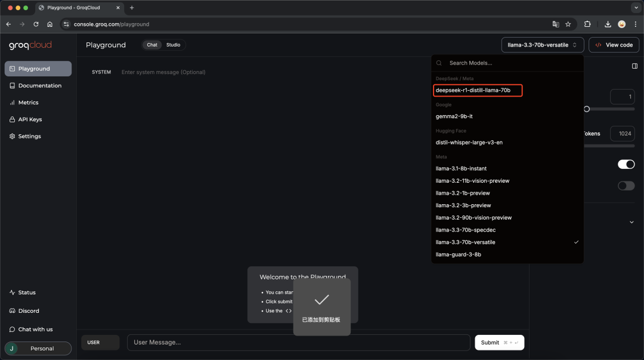Open the browser profile avatar
This screenshot has height=360, width=644.
point(622,24)
